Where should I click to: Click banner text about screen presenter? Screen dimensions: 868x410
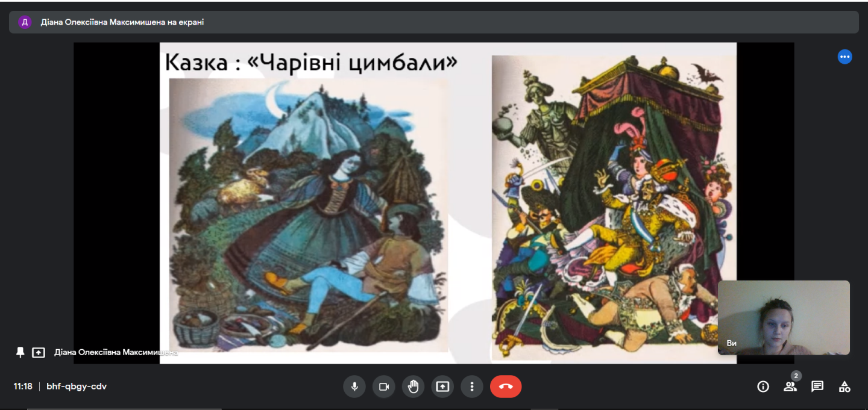point(122,22)
